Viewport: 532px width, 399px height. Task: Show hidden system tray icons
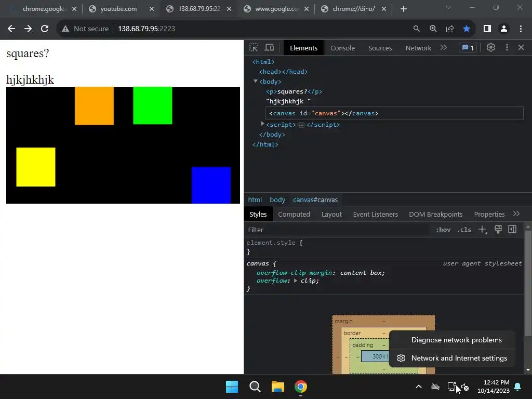[419, 387]
